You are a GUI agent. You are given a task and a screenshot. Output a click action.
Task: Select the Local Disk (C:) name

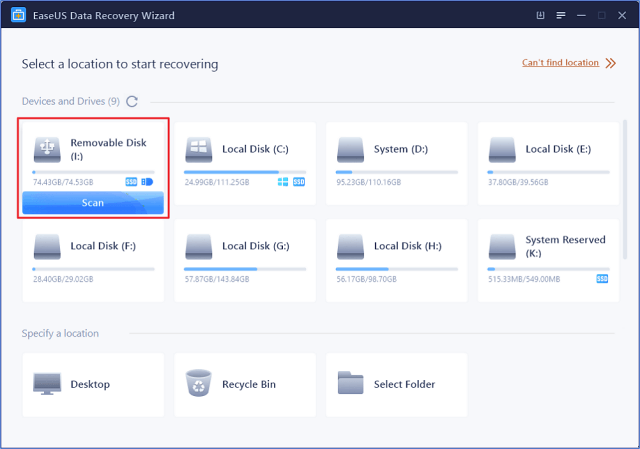click(x=256, y=149)
